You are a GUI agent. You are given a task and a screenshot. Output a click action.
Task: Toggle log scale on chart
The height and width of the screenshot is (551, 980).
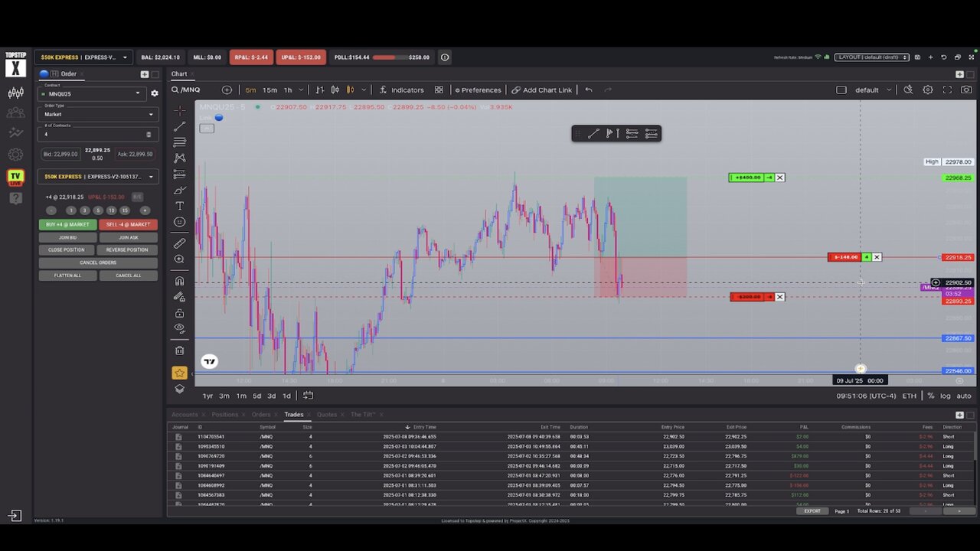pyautogui.click(x=946, y=396)
